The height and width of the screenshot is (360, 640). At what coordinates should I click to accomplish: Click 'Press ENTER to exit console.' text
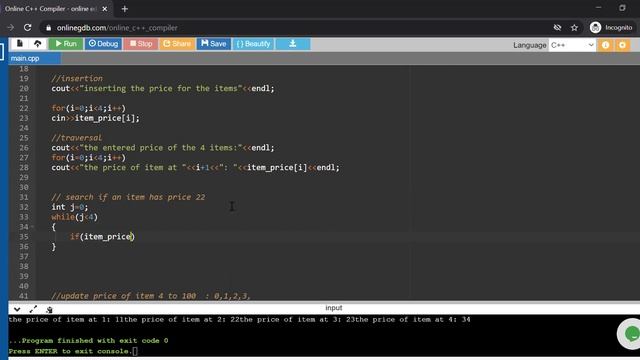70,351
